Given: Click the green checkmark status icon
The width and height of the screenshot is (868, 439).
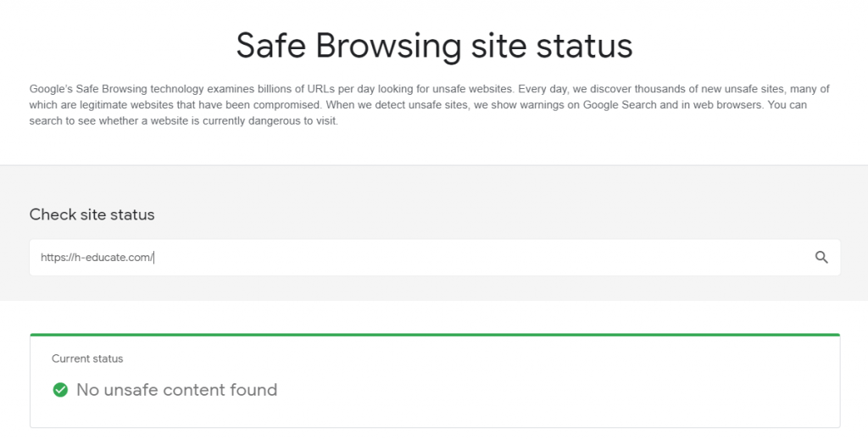Looking at the screenshot, I should pyautogui.click(x=60, y=390).
